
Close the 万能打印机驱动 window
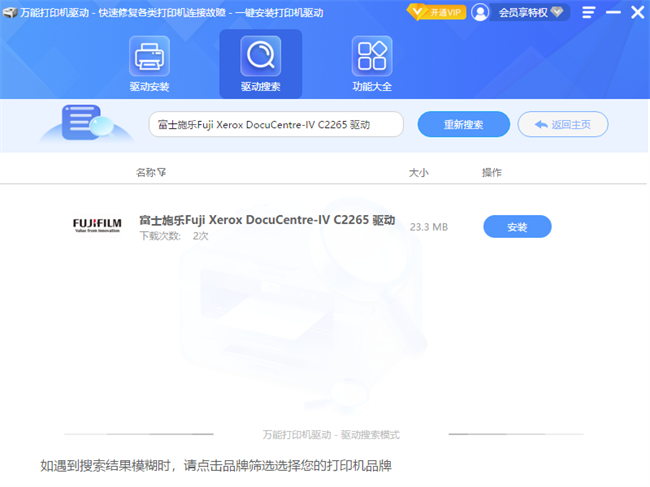pos(636,12)
